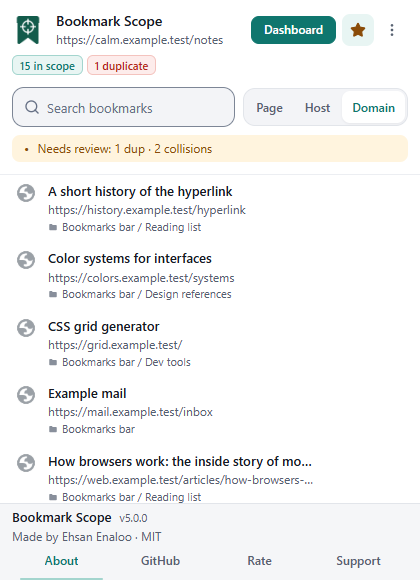
Task: Click globe icon beside How browsers work
Action: [26, 463]
